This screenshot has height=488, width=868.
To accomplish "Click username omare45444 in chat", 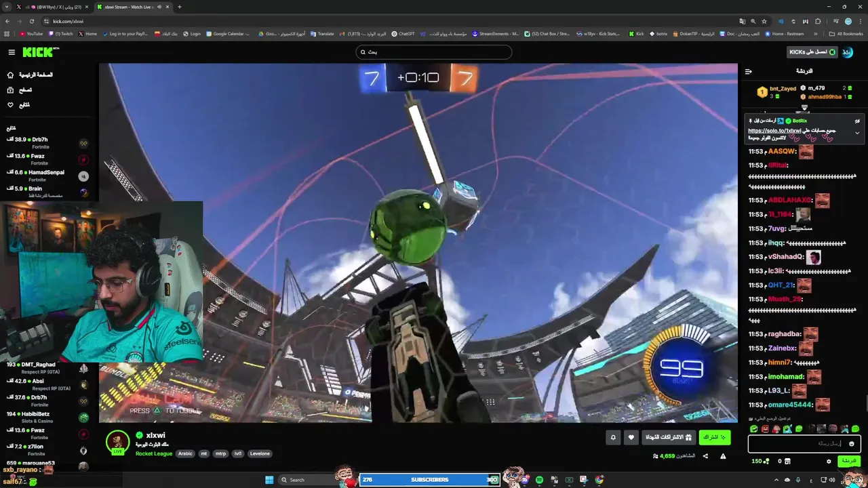I will click(x=790, y=405).
